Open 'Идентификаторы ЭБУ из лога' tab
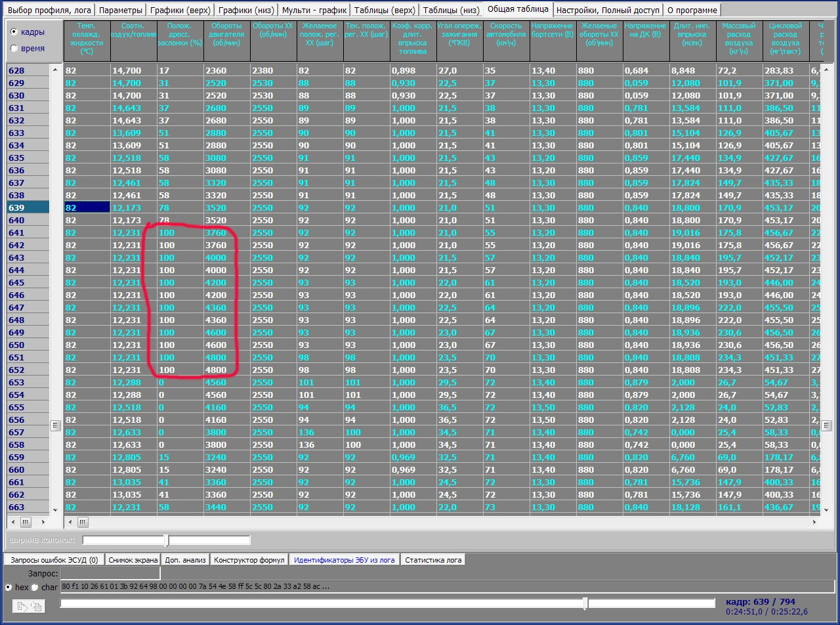Image resolution: width=840 pixels, height=625 pixels. [345, 560]
